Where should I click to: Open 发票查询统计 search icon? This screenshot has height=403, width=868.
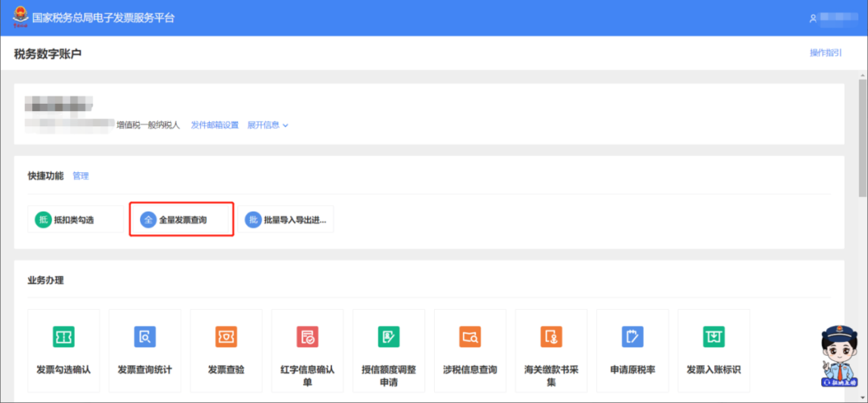point(145,336)
